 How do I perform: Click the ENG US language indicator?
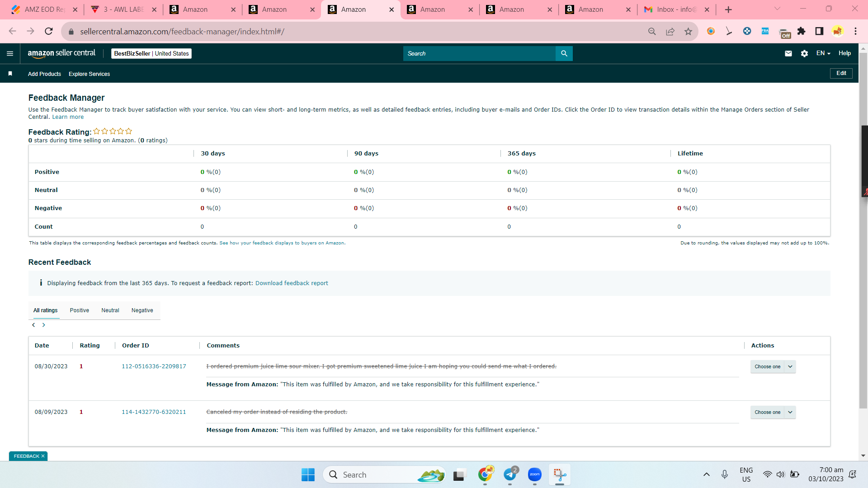[746, 474]
